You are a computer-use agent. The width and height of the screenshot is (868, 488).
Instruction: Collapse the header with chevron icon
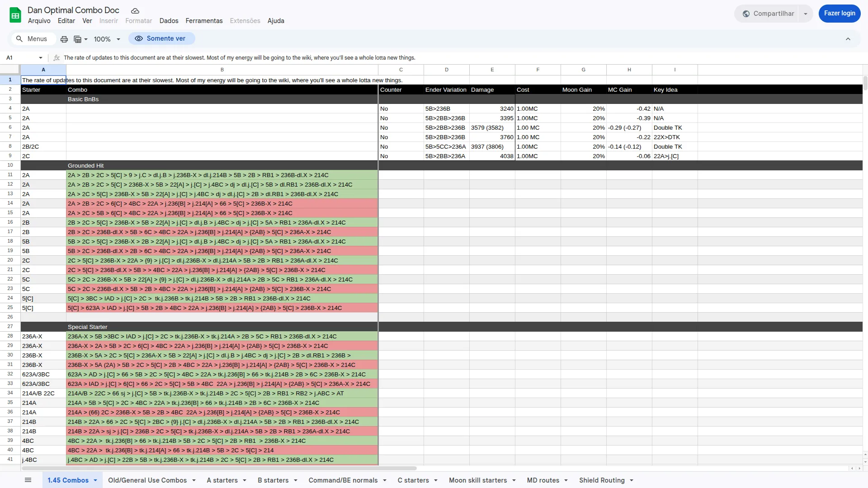click(x=848, y=39)
